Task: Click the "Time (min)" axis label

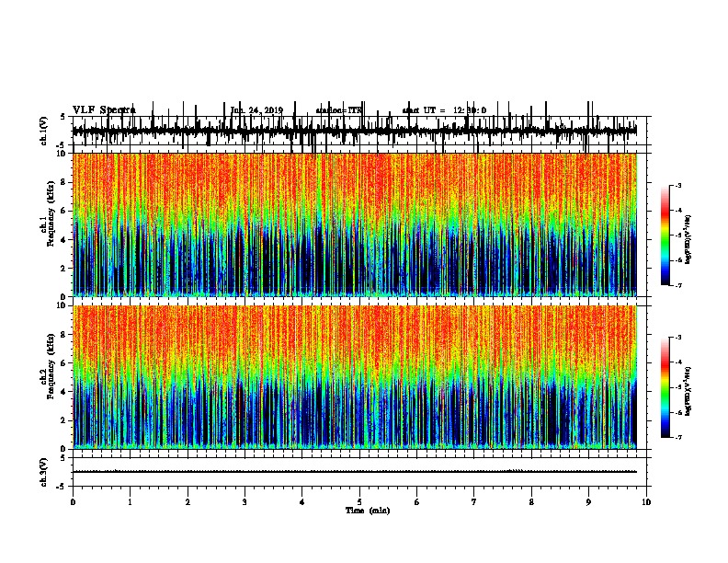Action: pyautogui.click(x=368, y=511)
